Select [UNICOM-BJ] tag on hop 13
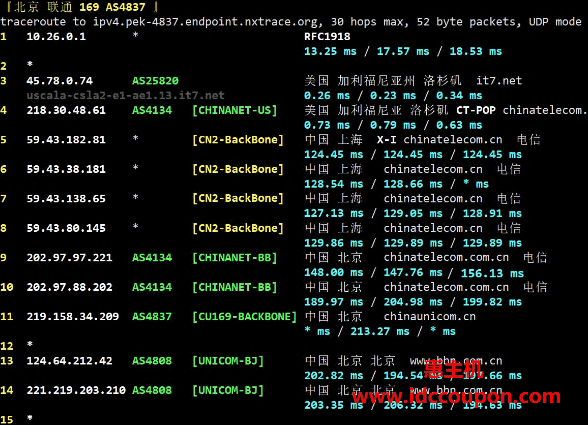This screenshot has width=588, height=425. [x=228, y=361]
